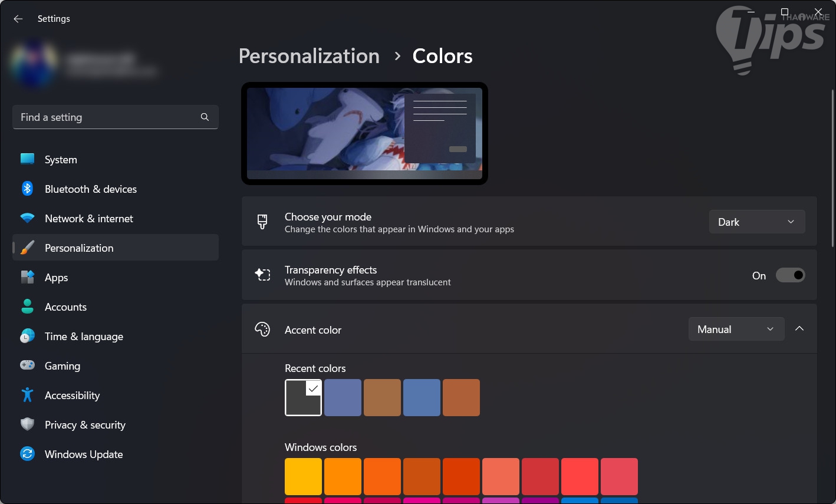Select Apps in the sidebar

116,277
